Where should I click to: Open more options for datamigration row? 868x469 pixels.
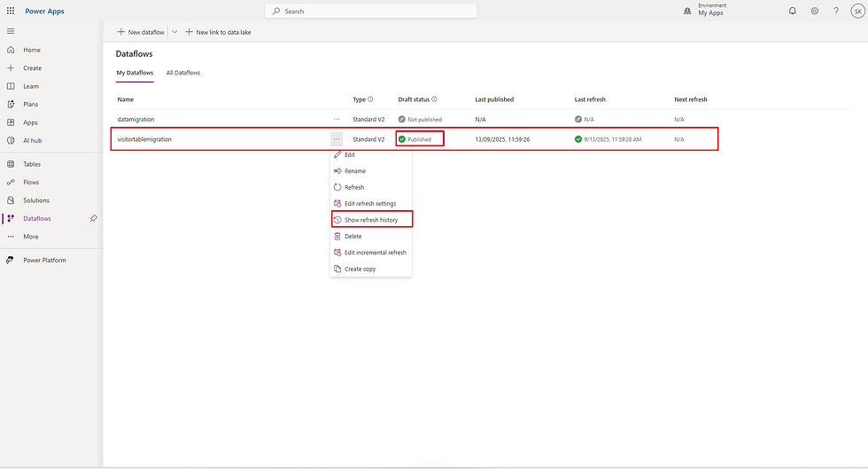337,119
